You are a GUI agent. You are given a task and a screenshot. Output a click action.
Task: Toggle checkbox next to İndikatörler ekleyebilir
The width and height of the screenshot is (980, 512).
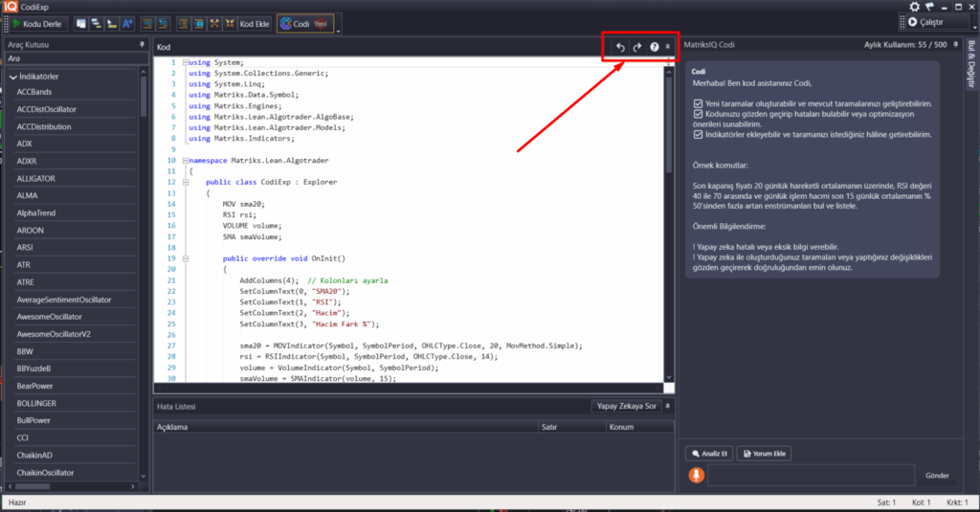pos(697,135)
